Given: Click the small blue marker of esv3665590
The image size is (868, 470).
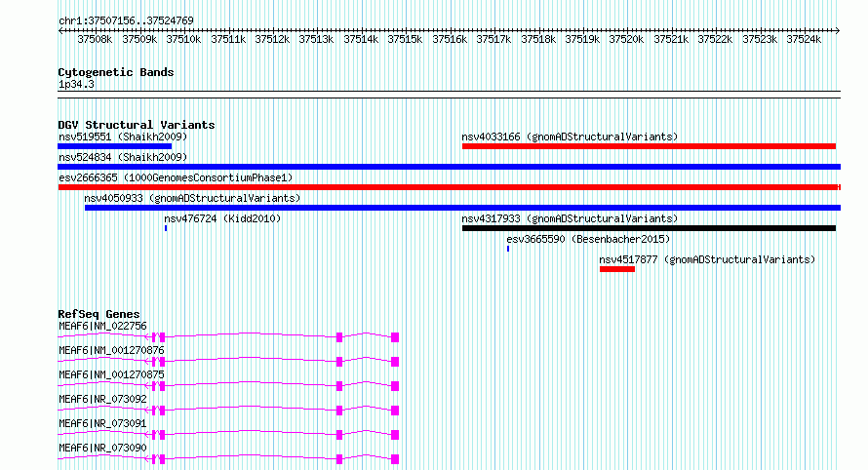Looking at the screenshot, I should 507,249.
